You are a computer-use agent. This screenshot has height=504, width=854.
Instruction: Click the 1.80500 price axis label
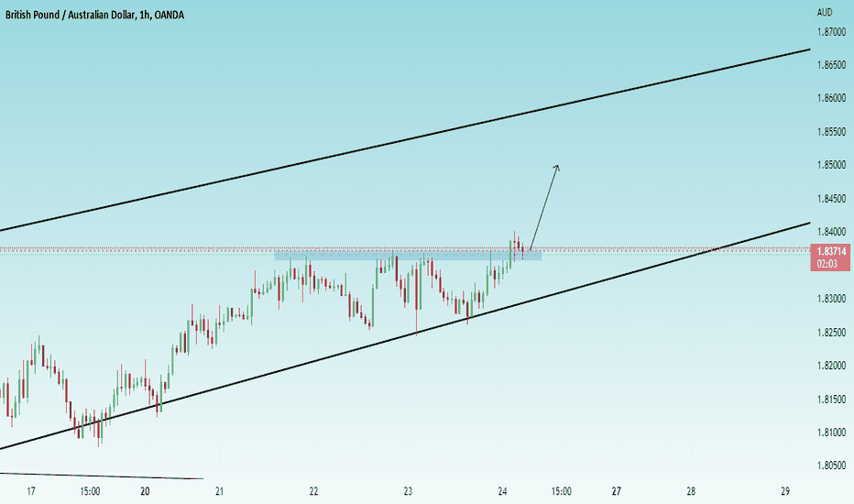[x=832, y=466]
